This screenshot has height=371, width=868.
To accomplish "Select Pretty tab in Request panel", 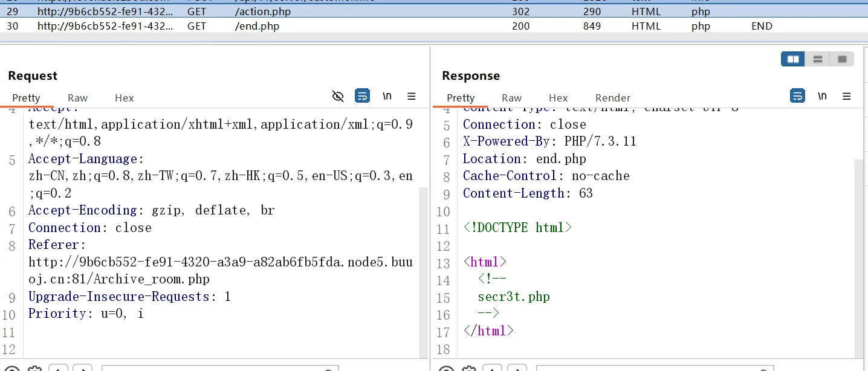I will (x=26, y=98).
